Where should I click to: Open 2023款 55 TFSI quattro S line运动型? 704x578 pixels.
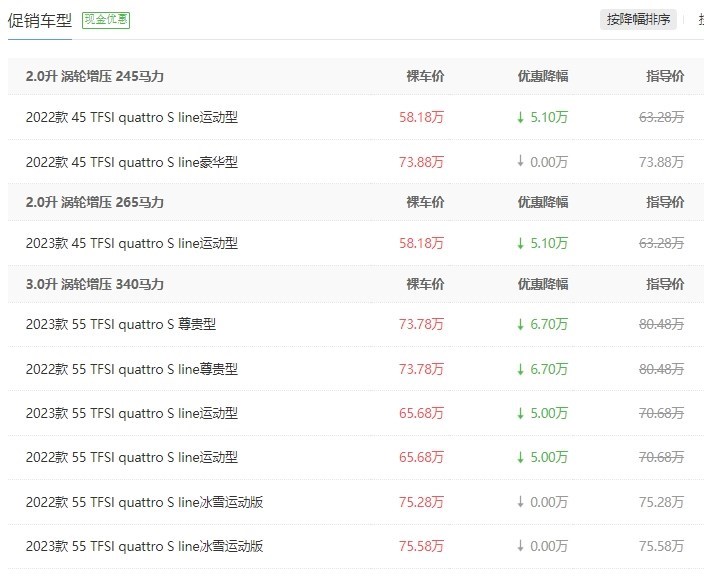[x=132, y=413]
